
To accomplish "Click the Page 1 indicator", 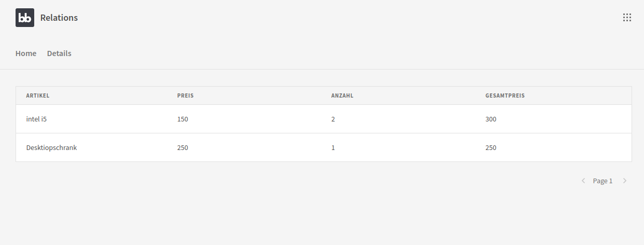I will pyautogui.click(x=603, y=181).
